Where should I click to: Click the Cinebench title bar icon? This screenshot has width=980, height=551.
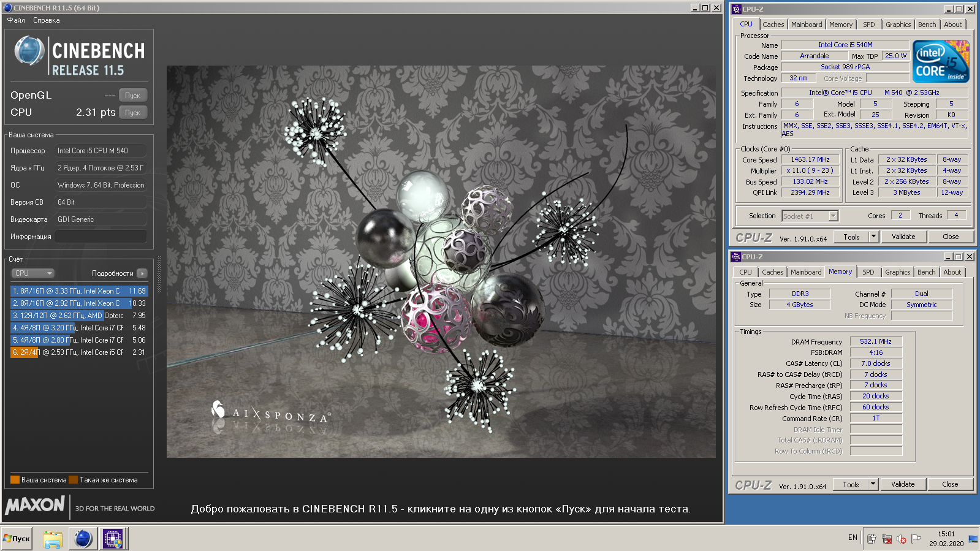pos(8,8)
